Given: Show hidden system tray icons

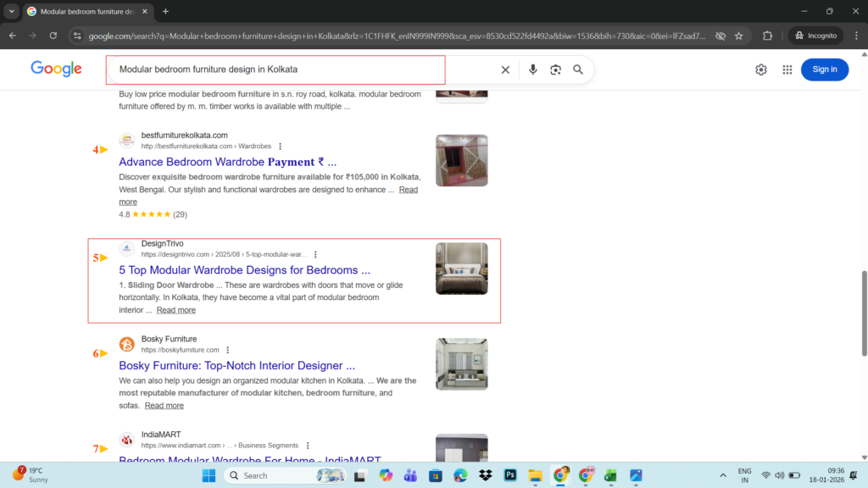Looking at the screenshot, I should pos(722,475).
